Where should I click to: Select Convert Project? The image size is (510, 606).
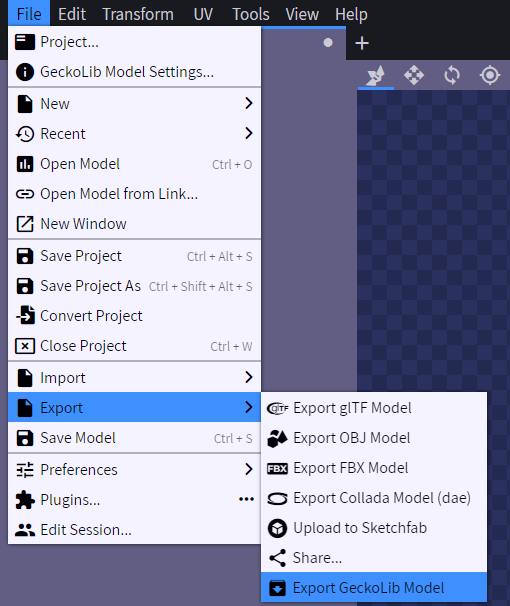coord(134,316)
